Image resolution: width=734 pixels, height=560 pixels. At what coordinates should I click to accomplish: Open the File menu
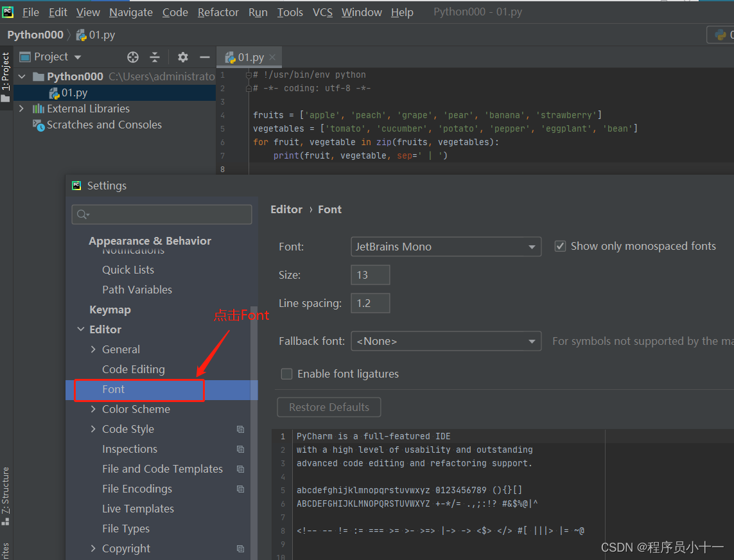click(x=30, y=12)
